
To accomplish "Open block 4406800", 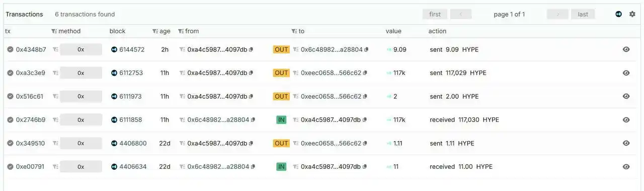I will 133,143.
